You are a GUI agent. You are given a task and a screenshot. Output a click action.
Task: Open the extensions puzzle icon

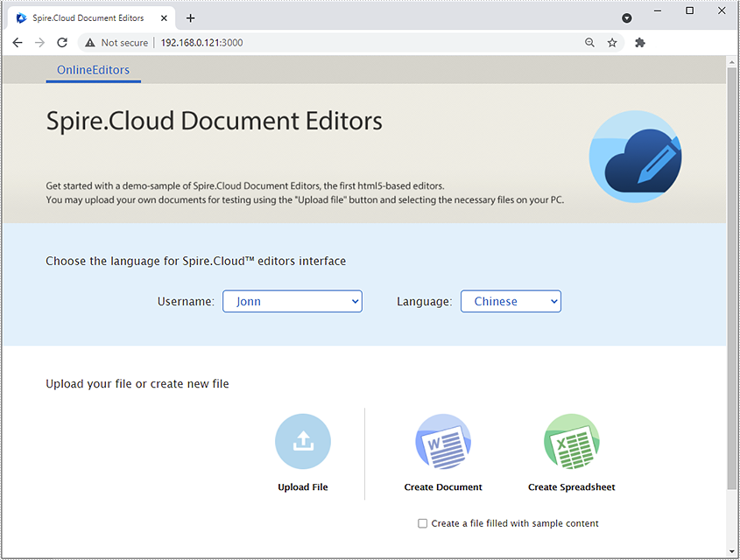[x=640, y=43]
